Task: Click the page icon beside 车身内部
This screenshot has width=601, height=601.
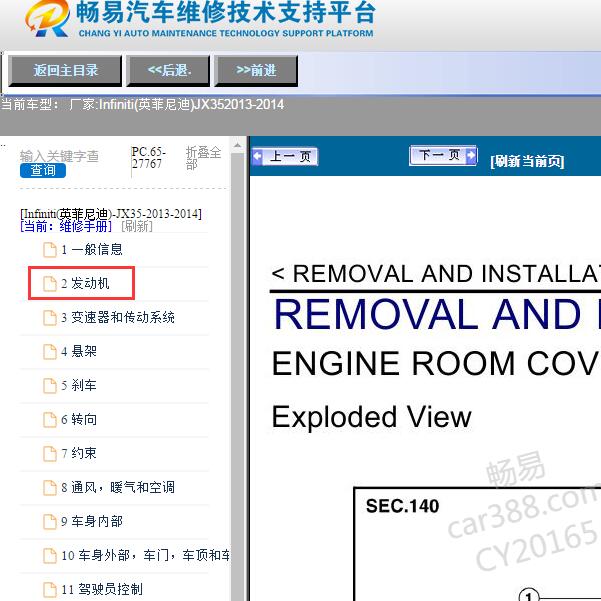Action: pyautogui.click(x=49, y=521)
